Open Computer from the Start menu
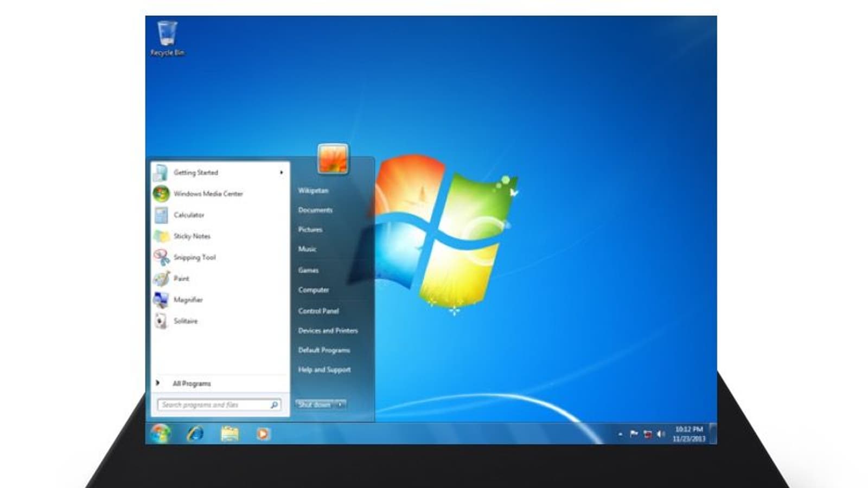868x488 pixels. (x=314, y=290)
